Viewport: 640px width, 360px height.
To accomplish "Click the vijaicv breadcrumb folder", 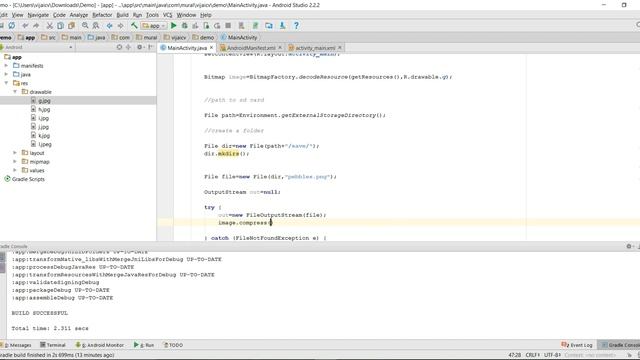I will [175, 37].
